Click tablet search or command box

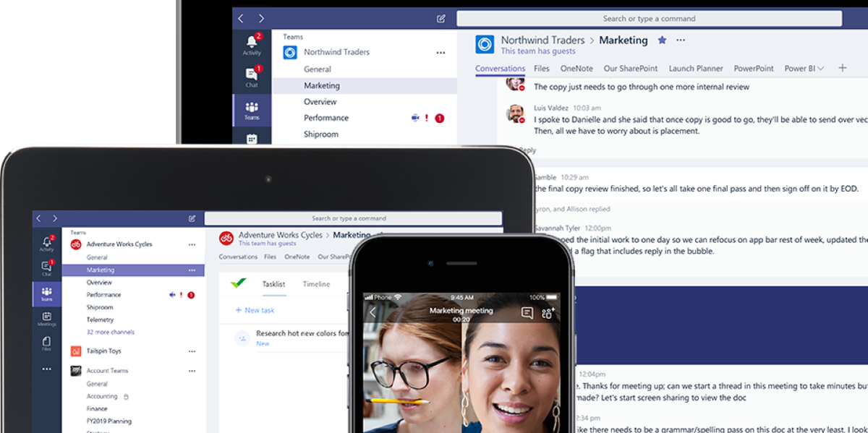click(x=353, y=218)
